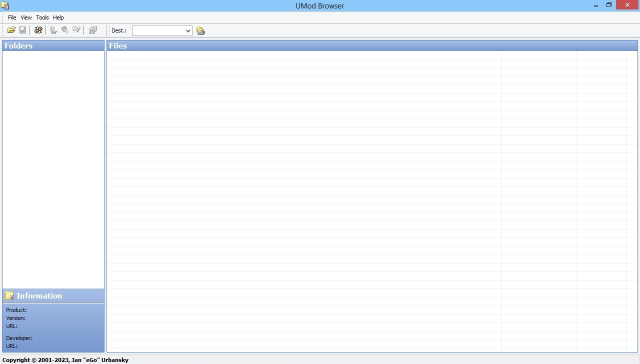The height and width of the screenshot is (364, 640).
Task: Click the Save toolbar icon
Action: click(x=22, y=30)
